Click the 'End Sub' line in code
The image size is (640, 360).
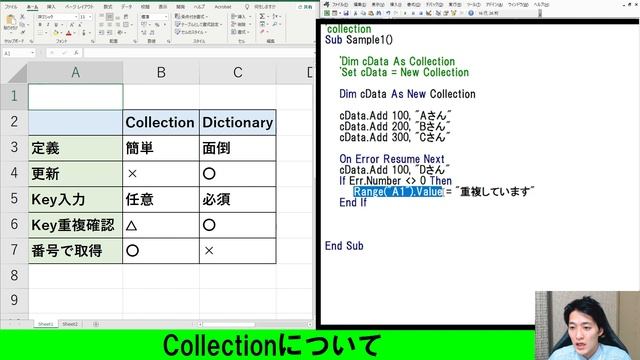[344, 246]
